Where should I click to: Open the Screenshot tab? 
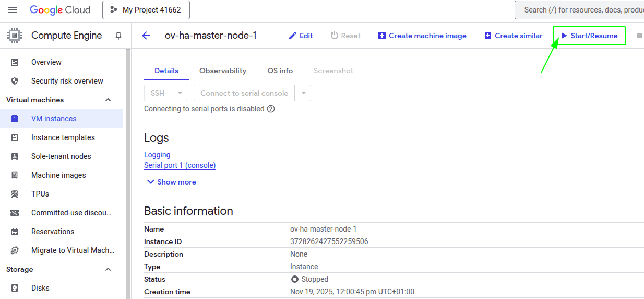(333, 71)
